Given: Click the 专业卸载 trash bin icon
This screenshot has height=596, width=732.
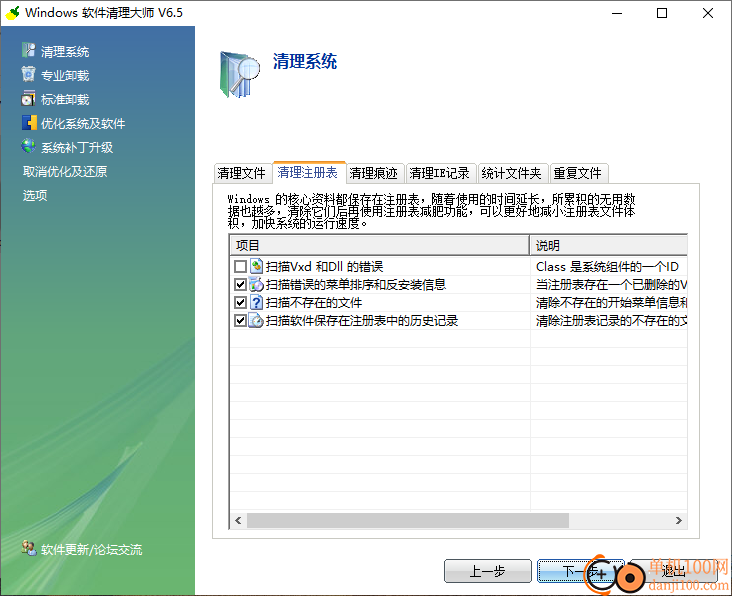Looking at the screenshot, I should click(28, 74).
